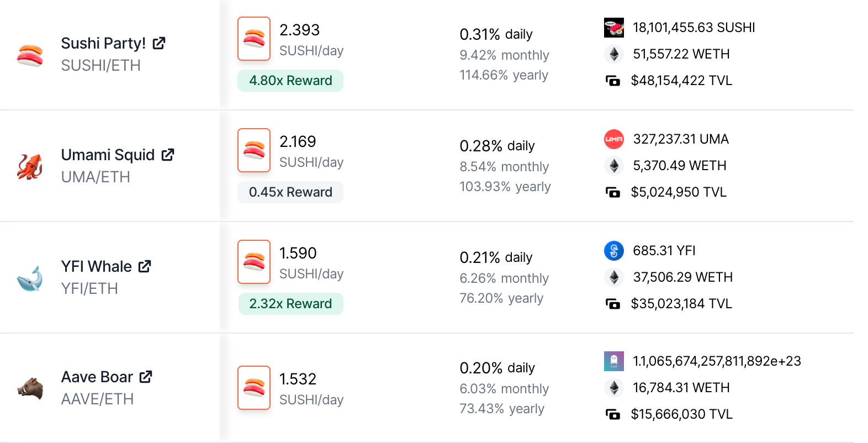Click the squid emoji for UMA/ETH pool
The width and height of the screenshot is (868, 443).
click(30, 166)
